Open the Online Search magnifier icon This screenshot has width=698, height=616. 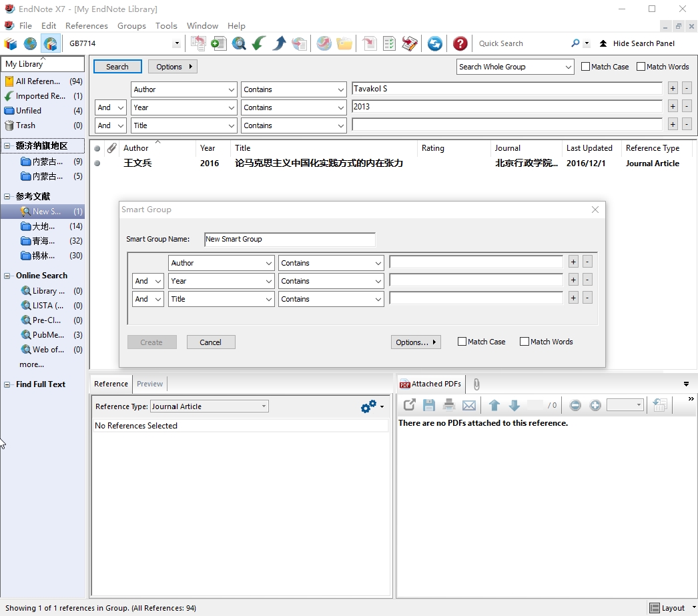(x=239, y=44)
